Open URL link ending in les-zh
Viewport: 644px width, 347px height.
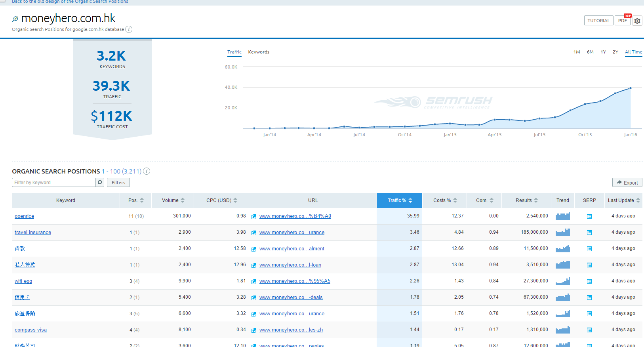tap(291, 330)
